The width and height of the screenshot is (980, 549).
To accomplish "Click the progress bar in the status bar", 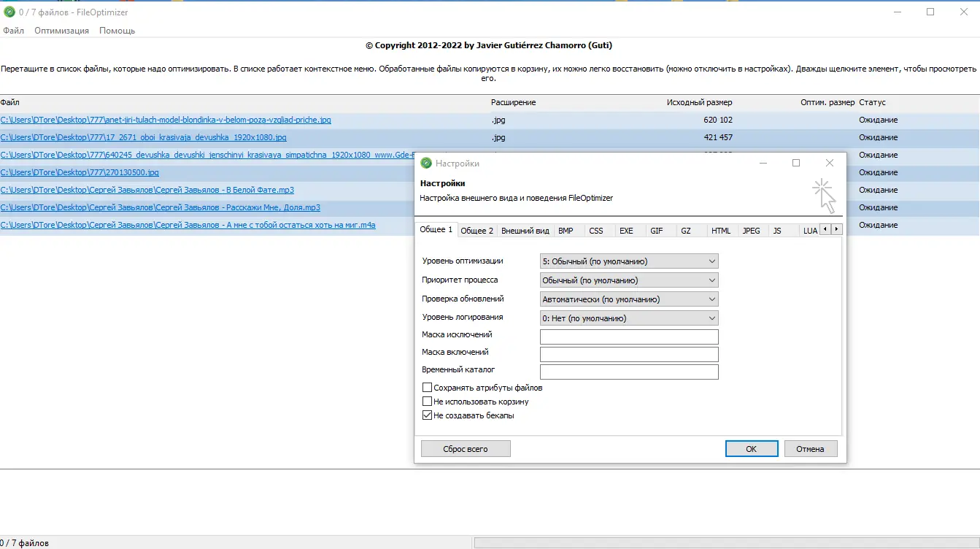I will pos(726,543).
